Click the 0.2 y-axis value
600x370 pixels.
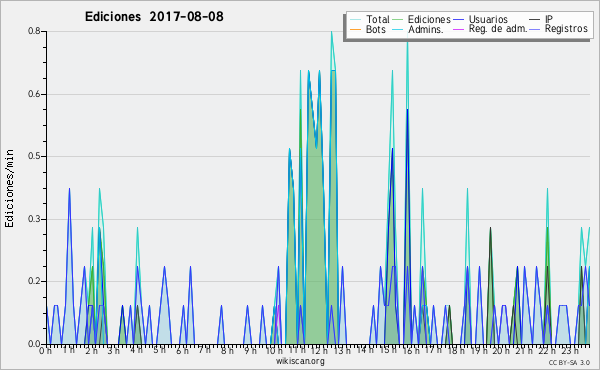pos(34,281)
